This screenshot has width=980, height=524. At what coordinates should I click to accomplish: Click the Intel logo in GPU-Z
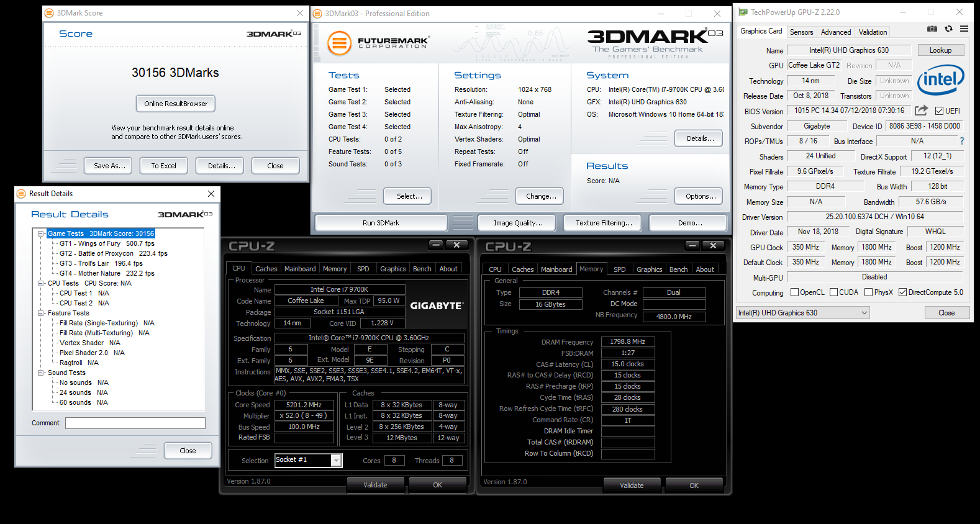(941, 80)
